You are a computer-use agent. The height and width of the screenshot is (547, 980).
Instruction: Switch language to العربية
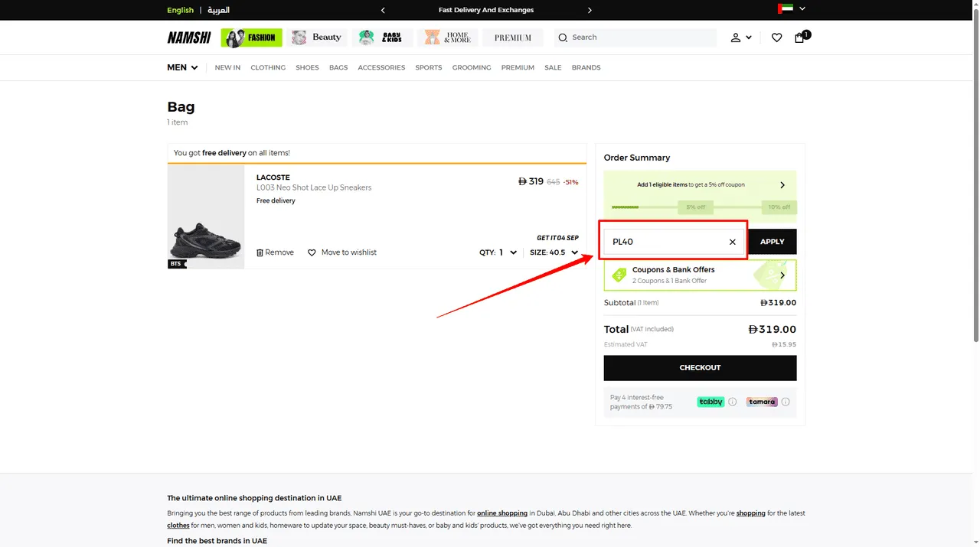click(x=219, y=10)
